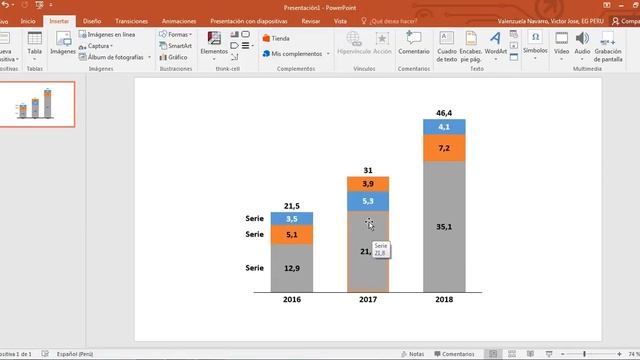Screen dimensions: 640x360
Task: Start presentation from beginning icon in title bar
Action: tap(39, 5)
